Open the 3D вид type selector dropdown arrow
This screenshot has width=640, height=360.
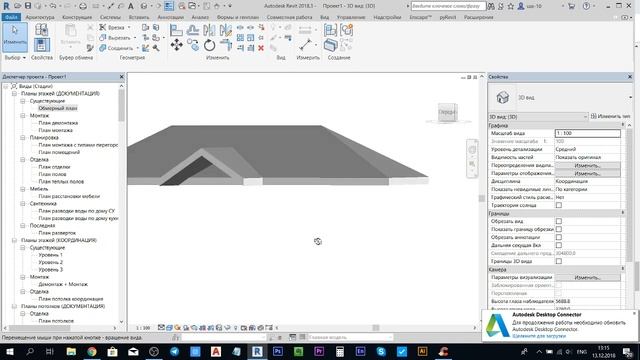coord(631,98)
